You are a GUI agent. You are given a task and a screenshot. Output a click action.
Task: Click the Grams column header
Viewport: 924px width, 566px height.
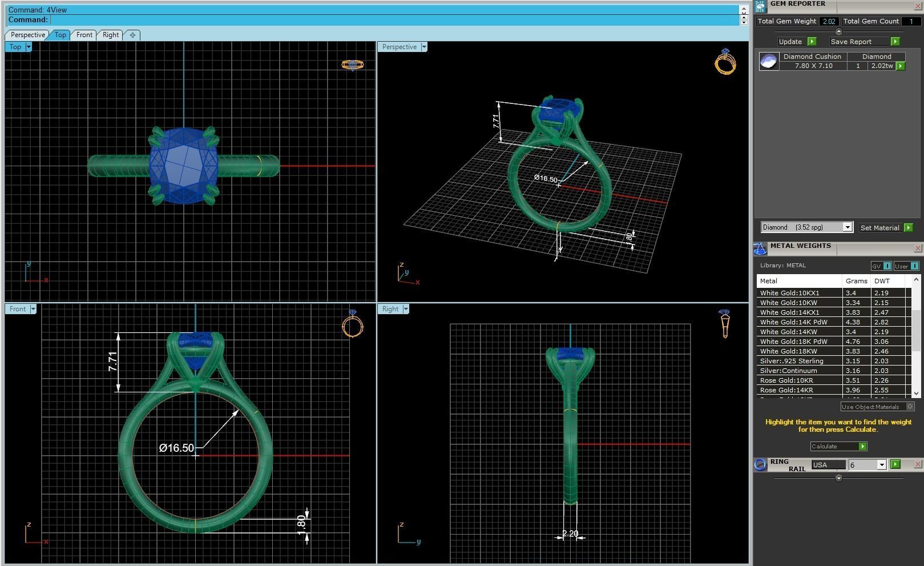856,281
